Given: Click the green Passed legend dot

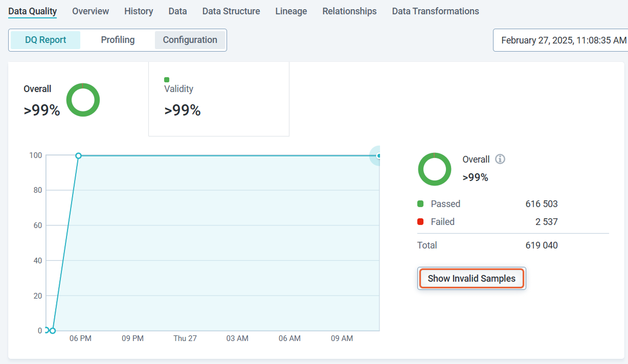Looking at the screenshot, I should (420, 204).
